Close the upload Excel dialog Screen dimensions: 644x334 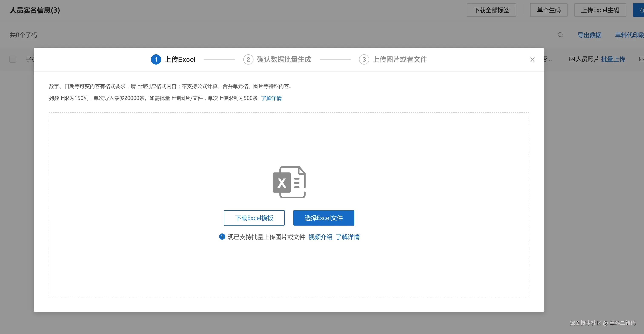[x=532, y=60]
